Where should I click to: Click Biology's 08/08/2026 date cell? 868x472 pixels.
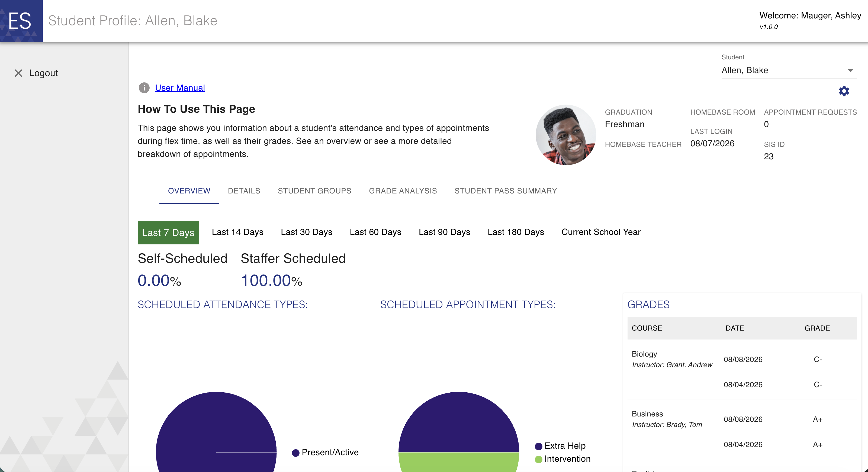(743, 360)
